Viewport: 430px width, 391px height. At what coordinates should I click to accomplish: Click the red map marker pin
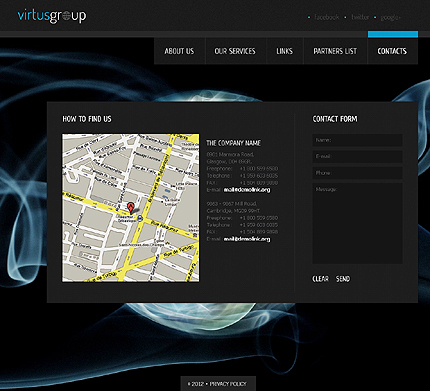(131, 207)
